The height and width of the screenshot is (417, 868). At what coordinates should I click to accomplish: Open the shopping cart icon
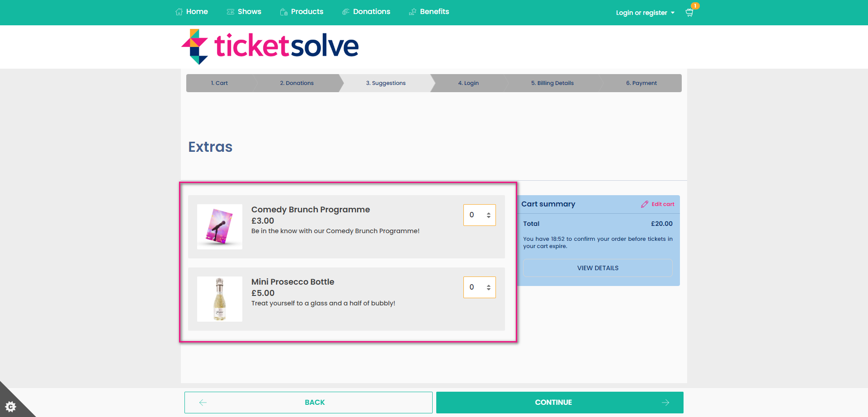point(689,13)
